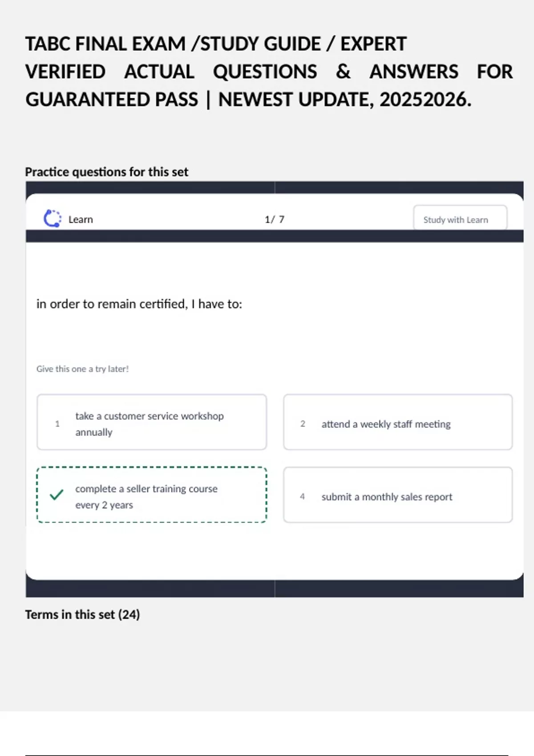
Task: Click the 1/7 question progress counter
Action: [x=275, y=220]
